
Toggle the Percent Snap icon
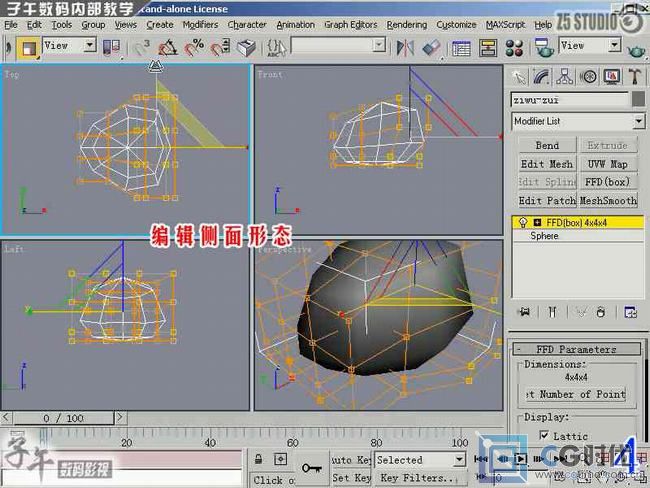pyautogui.click(x=194, y=48)
